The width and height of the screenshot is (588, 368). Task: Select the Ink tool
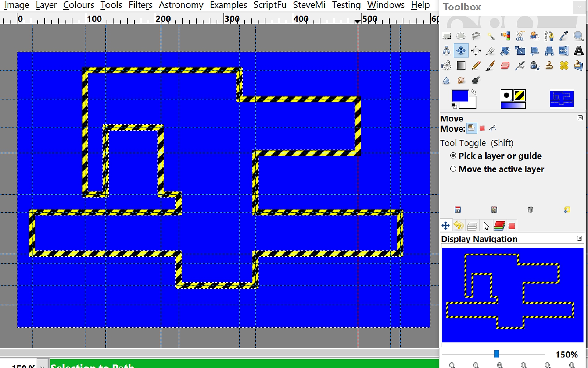pyautogui.click(x=535, y=66)
